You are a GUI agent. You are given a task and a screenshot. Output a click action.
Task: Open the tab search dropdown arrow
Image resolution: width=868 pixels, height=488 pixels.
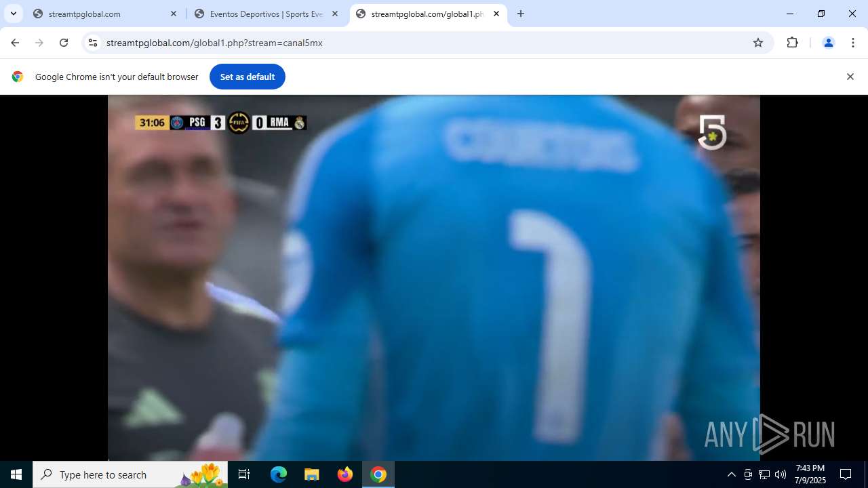pyautogui.click(x=14, y=14)
